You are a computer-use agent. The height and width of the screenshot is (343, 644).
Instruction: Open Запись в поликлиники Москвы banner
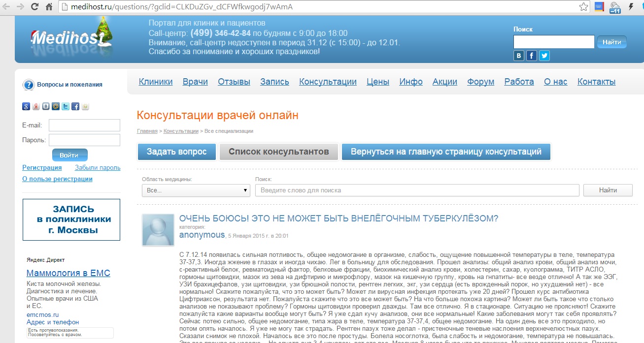click(71, 219)
